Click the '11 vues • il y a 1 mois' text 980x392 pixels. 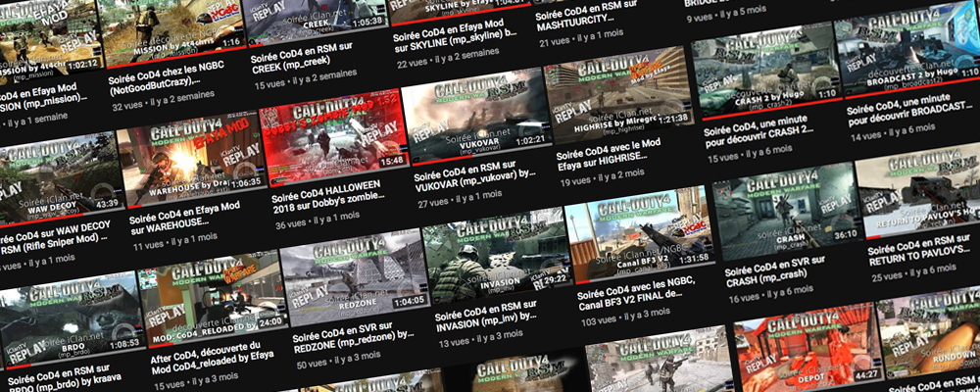point(174,241)
